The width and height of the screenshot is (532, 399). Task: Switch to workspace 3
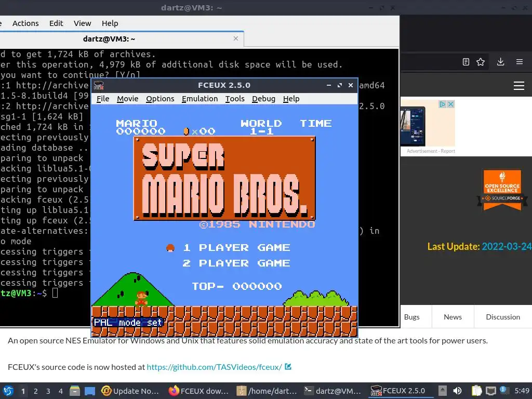pyautogui.click(x=48, y=391)
